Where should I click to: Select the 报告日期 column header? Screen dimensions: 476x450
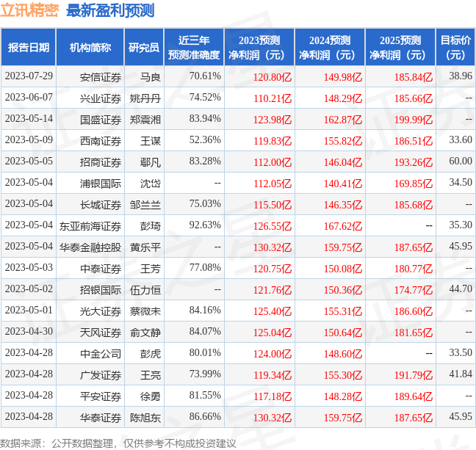point(29,47)
